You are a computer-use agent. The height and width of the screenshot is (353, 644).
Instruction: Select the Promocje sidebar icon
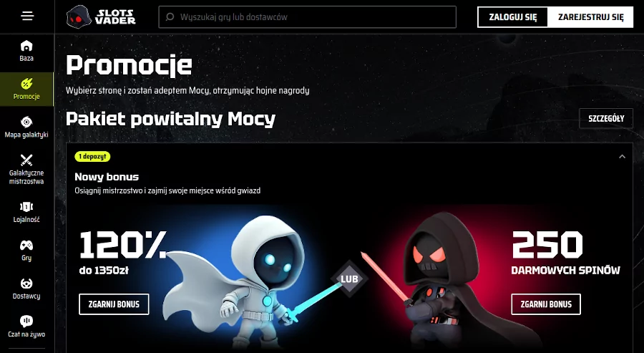click(26, 84)
